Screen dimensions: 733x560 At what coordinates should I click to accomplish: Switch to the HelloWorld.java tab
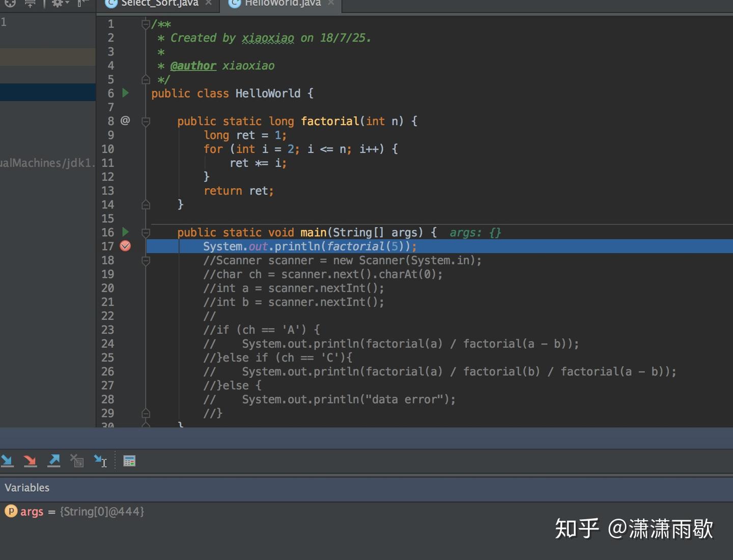point(281,4)
